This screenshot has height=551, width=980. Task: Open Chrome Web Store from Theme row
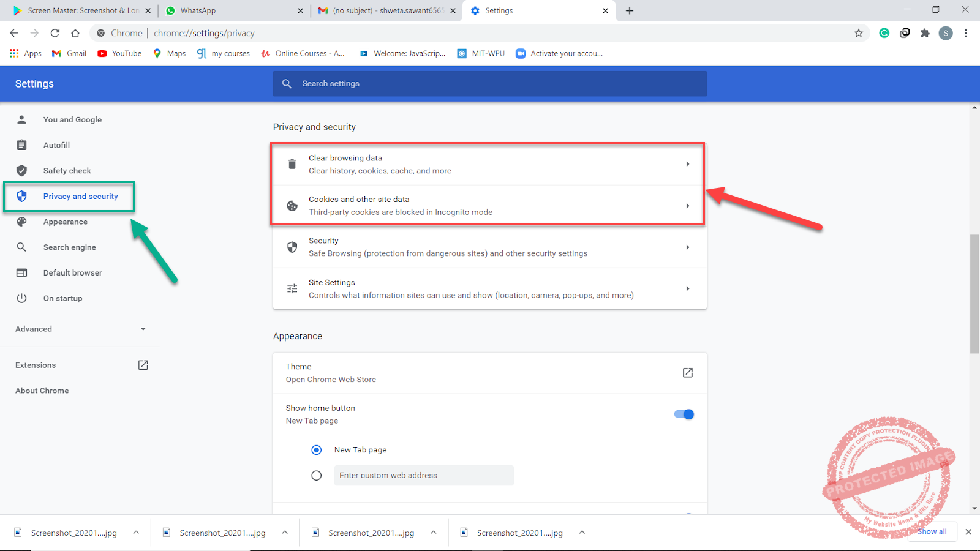click(x=687, y=372)
